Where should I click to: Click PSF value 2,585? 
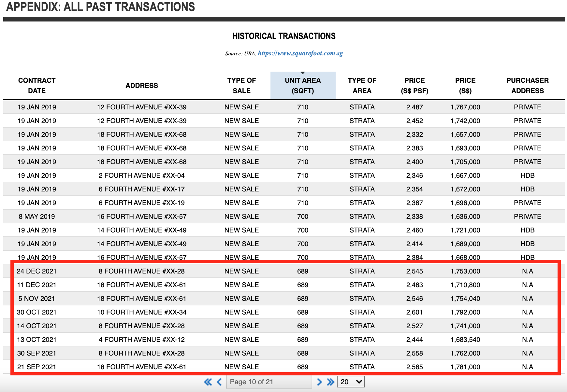click(414, 367)
